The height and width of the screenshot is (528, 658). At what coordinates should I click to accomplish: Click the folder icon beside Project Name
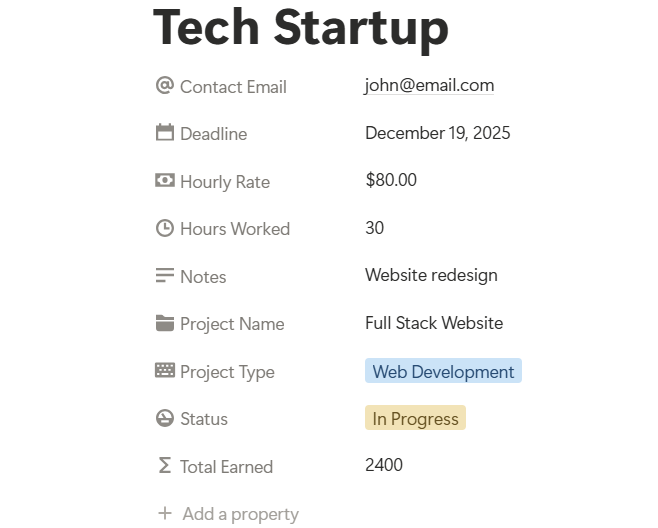click(165, 323)
